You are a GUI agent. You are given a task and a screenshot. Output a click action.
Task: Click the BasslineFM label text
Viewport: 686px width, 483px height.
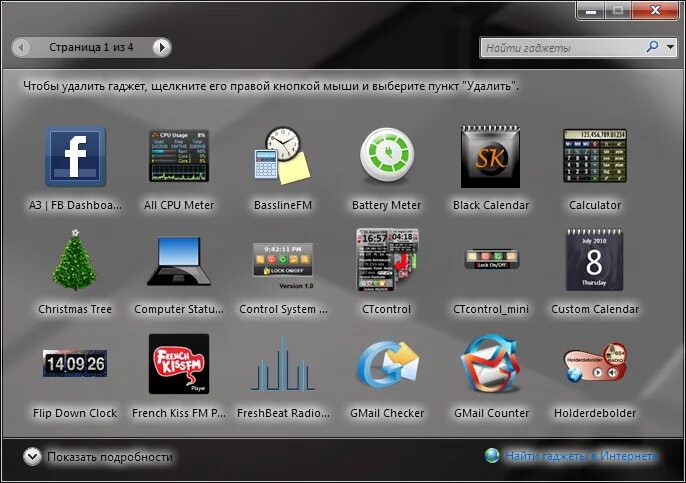283,205
